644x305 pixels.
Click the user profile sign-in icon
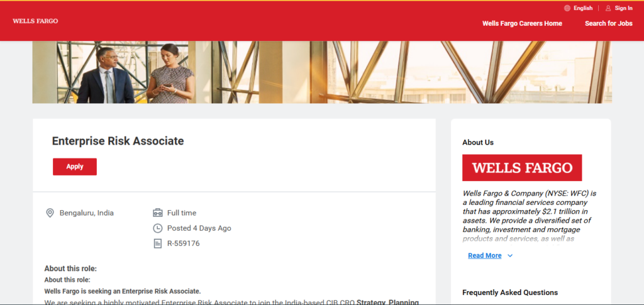tap(608, 8)
